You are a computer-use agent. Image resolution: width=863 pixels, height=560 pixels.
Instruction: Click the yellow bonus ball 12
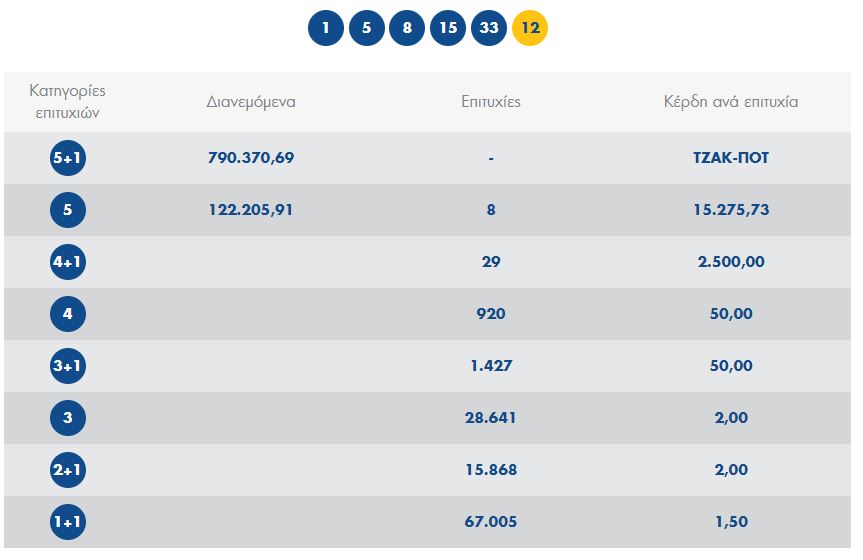click(x=530, y=28)
